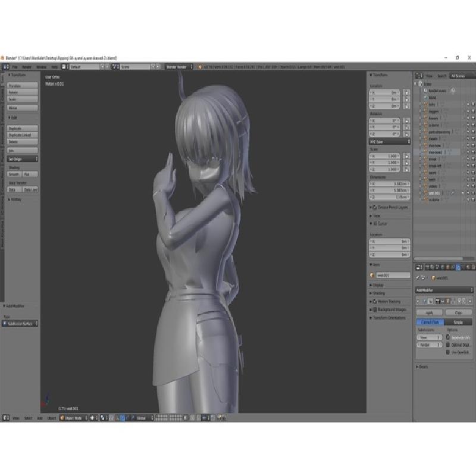Click the Scene icon in outliner tree
476x476 pixels.
[x=421, y=84]
